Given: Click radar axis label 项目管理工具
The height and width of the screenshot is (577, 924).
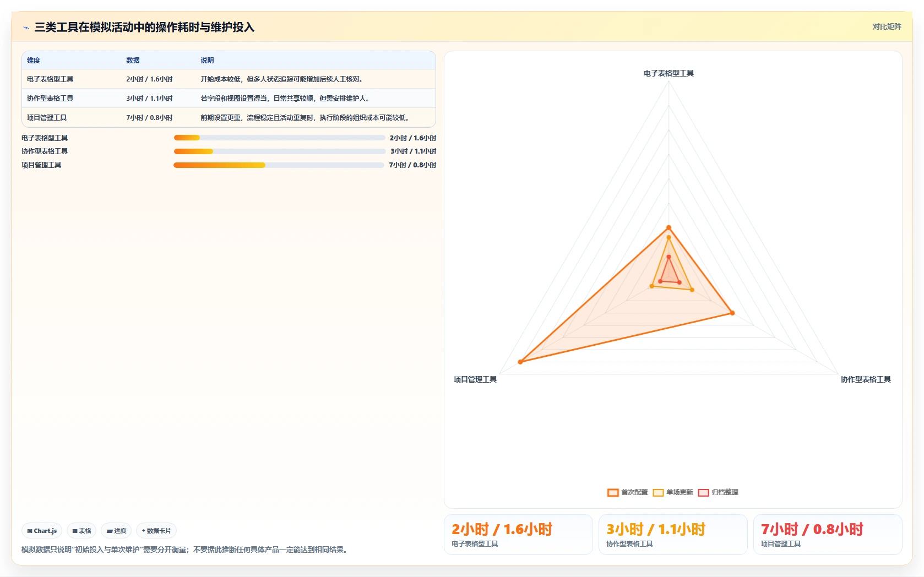Looking at the screenshot, I should 475,379.
